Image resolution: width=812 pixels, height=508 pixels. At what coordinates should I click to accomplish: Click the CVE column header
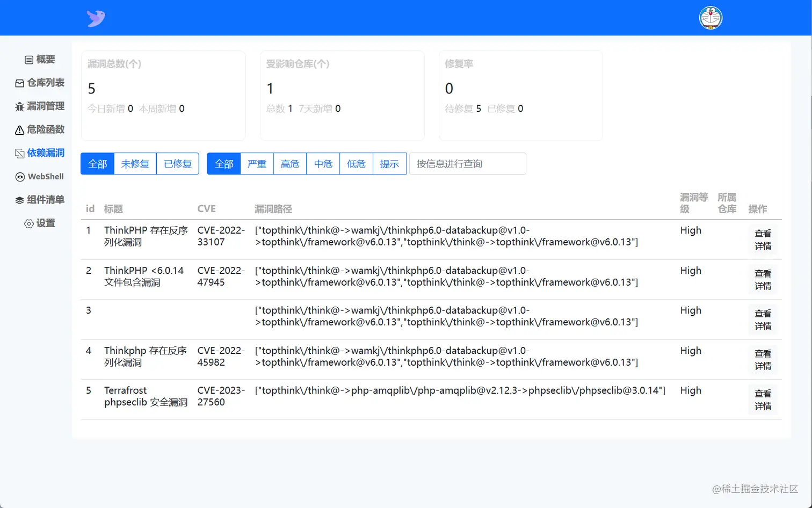206,209
